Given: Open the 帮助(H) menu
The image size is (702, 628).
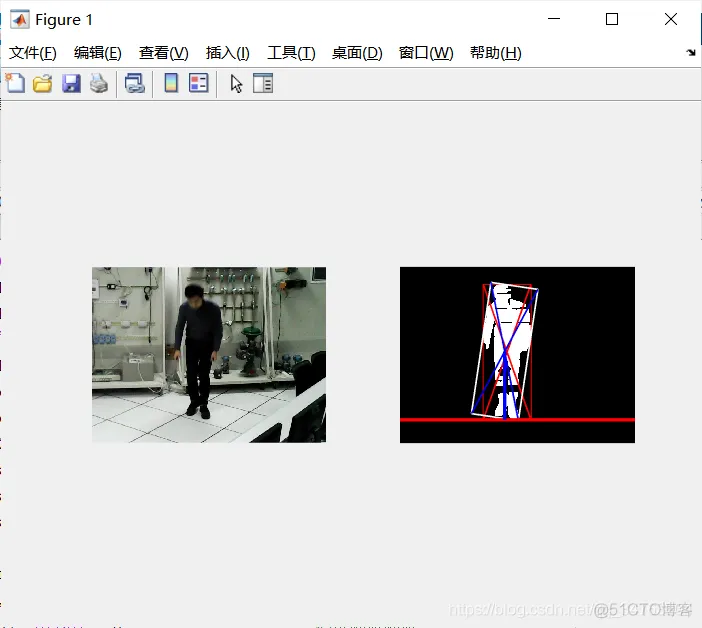Looking at the screenshot, I should tap(496, 53).
